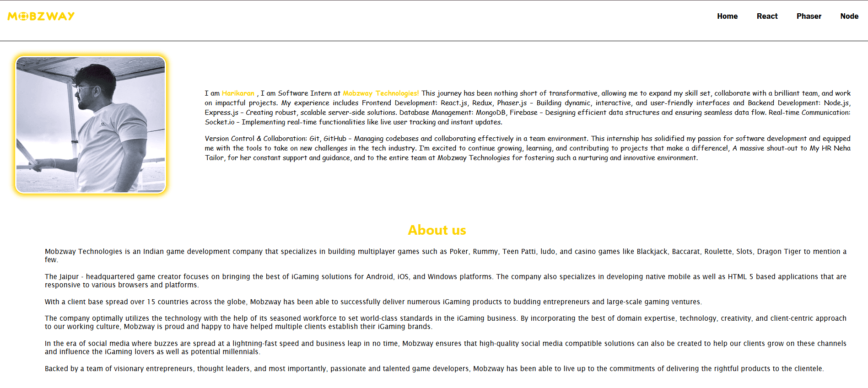Click the profile photo with yellow border
Viewport: 868px width, 388px height.
[91, 124]
